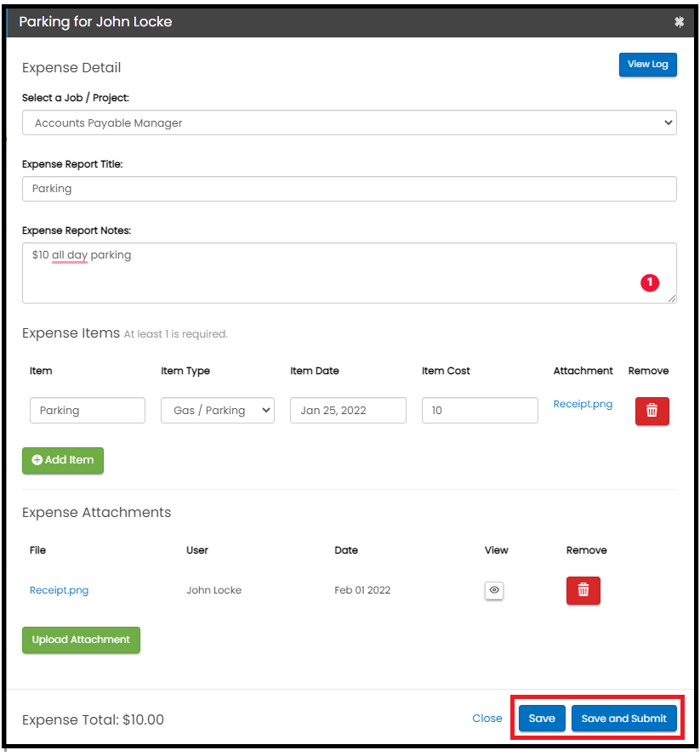Focus the Expense Report Title field
700x756 pixels.
349,189
